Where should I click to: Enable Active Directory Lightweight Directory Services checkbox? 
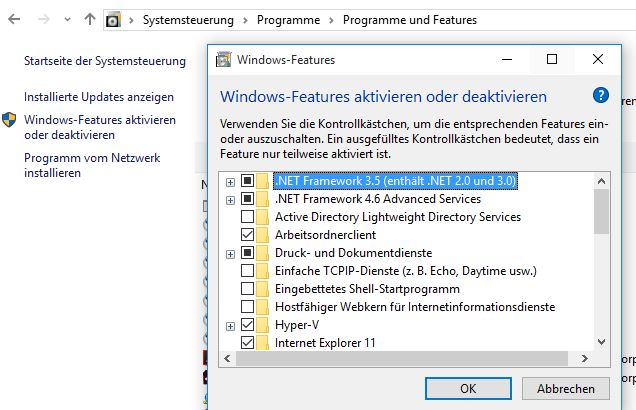coord(247,217)
